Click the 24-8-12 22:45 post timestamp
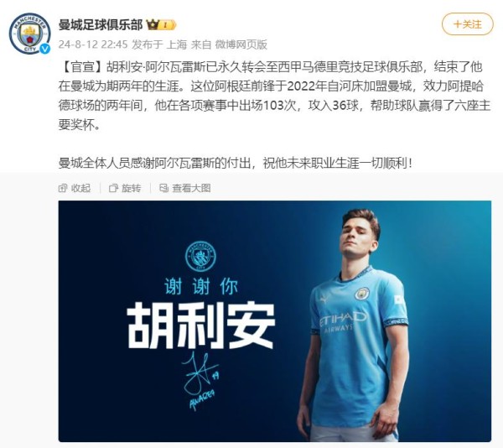The image size is (503, 448). click(93, 44)
